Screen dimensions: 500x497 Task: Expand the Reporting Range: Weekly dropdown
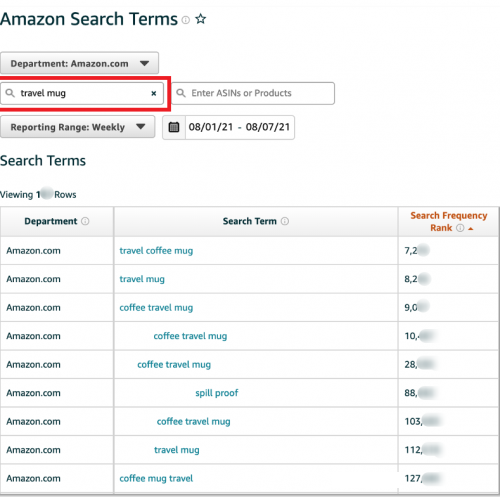point(78,127)
